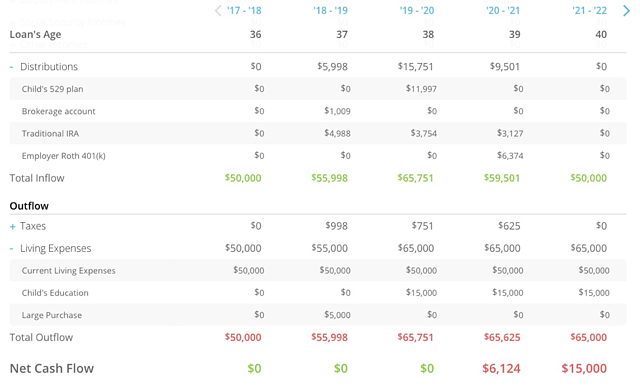Image resolution: width=640 pixels, height=390 pixels.
Task: Click the Child's Education row label
Action: 55,293
